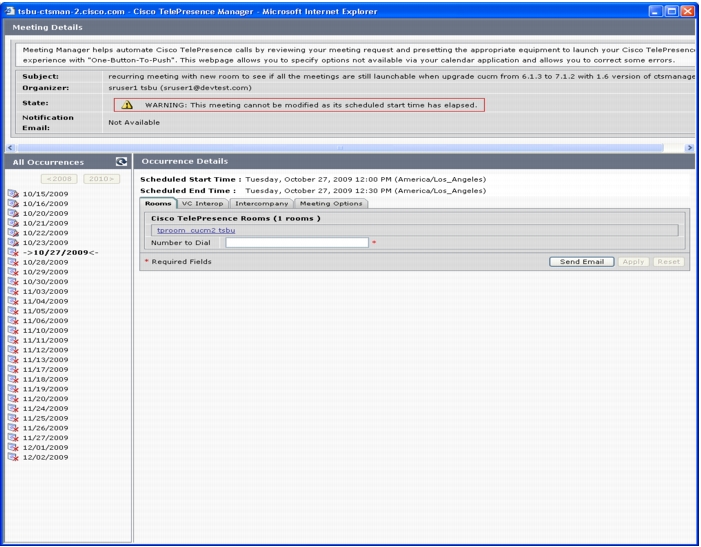701x547 pixels.
Task: Select occurrence date 12/01/2009
Action: click(x=46, y=448)
